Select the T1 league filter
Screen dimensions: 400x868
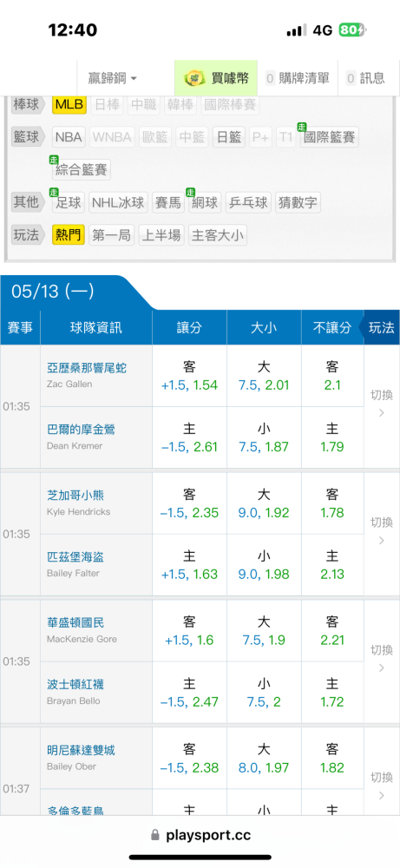click(x=285, y=137)
